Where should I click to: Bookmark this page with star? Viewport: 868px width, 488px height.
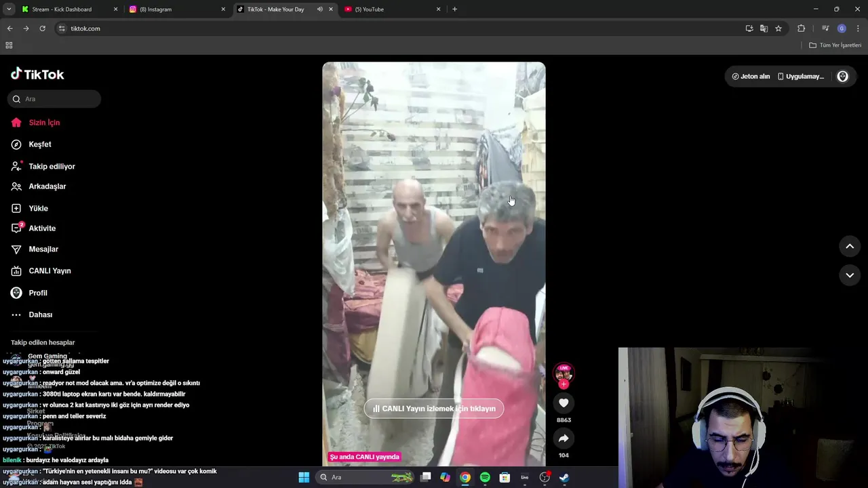pyautogui.click(x=778, y=28)
